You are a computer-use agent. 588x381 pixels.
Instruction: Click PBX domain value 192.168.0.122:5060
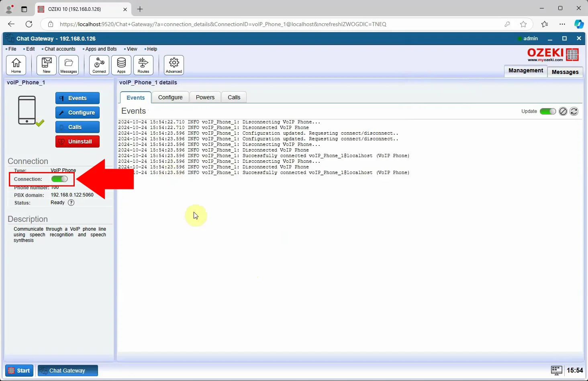point(72,195)
